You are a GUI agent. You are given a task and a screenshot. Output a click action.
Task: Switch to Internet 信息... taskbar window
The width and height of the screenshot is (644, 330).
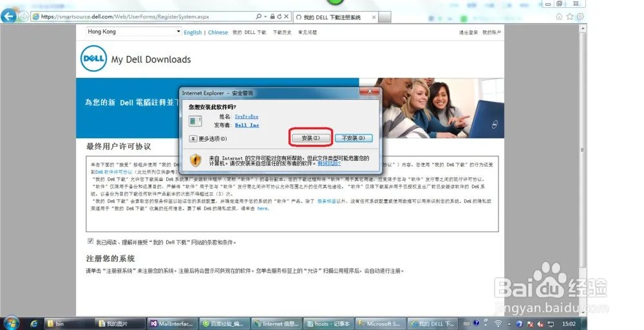point(276,324)
